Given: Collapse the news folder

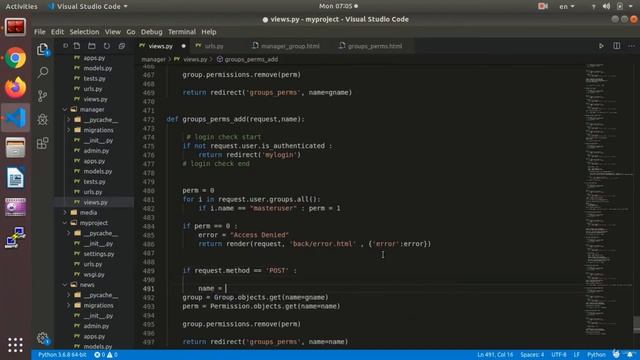Looking at the screenshot, I should 87,285.
